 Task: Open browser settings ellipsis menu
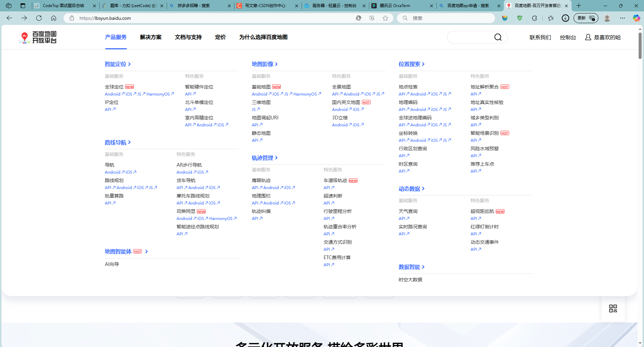coord(623,18)
